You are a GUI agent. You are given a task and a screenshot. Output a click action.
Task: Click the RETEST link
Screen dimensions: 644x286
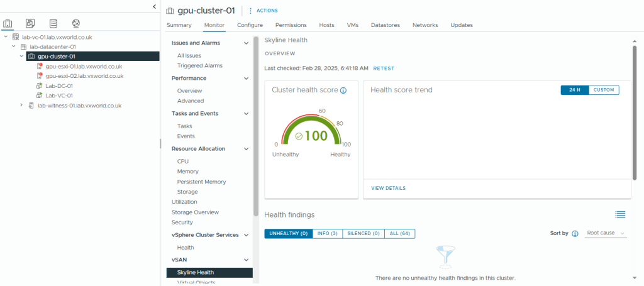pyautogui.click(x=384, y=68)
